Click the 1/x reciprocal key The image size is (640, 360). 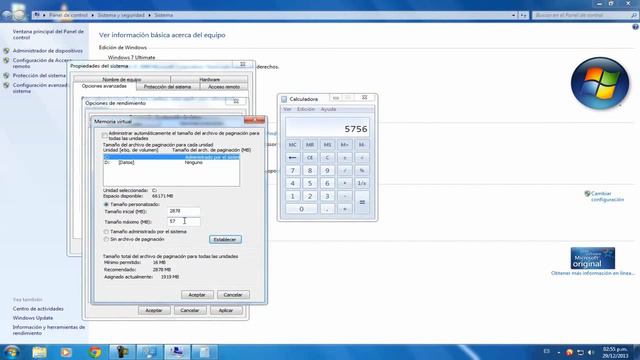(x=362, y=183)
